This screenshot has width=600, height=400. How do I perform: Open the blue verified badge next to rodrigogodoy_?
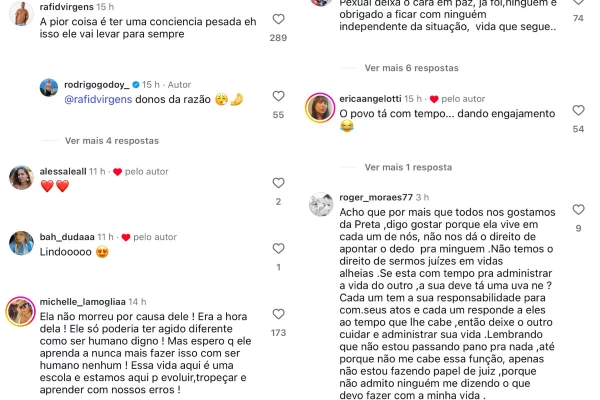[x=136, y=85]
